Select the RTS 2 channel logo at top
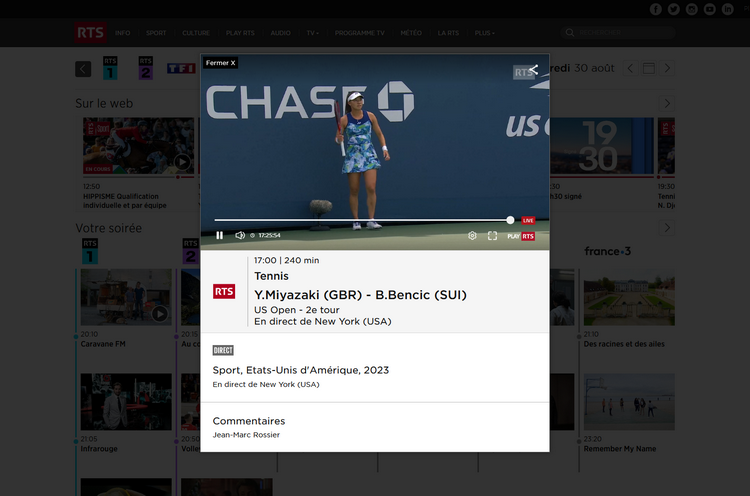The width and height of the screenshot is (750, 496). pos(145,68)
